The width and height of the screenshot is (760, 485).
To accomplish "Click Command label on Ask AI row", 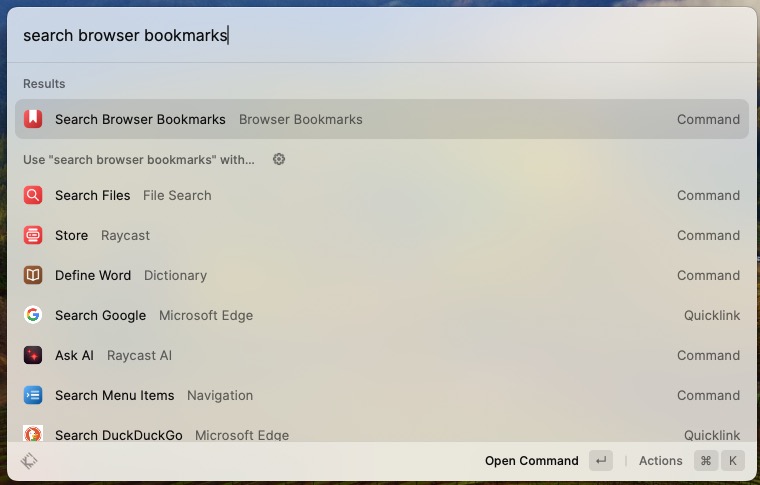I will pyautogui.click(x=708, y=355).
